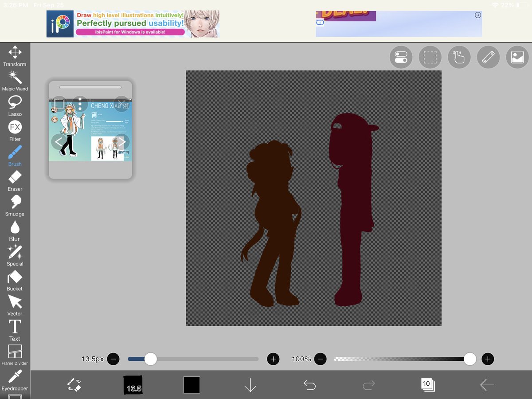Viewport: 532px width, 399px height.
Task: Click the reference window square frame icon
Action: pyautogui.click(x=59, y=104)
